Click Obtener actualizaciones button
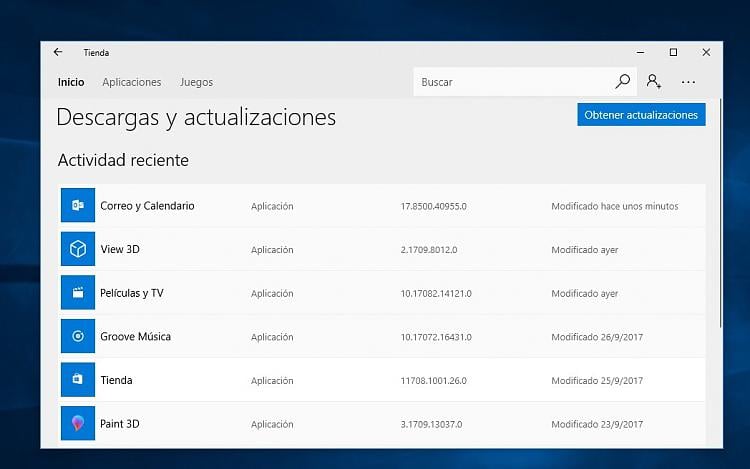 tap(641, 115)
